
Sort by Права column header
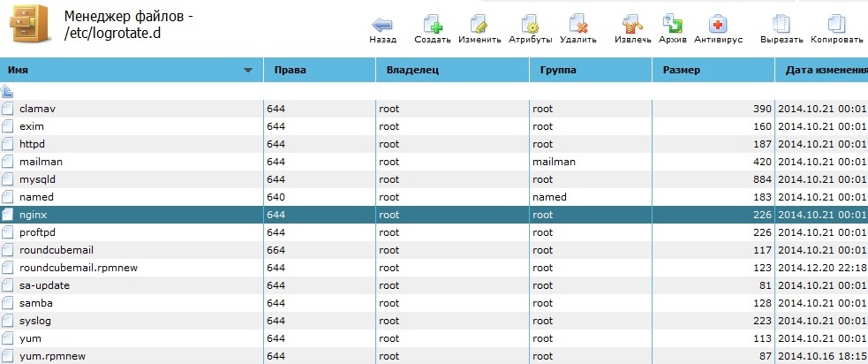[x=291, y=70]
